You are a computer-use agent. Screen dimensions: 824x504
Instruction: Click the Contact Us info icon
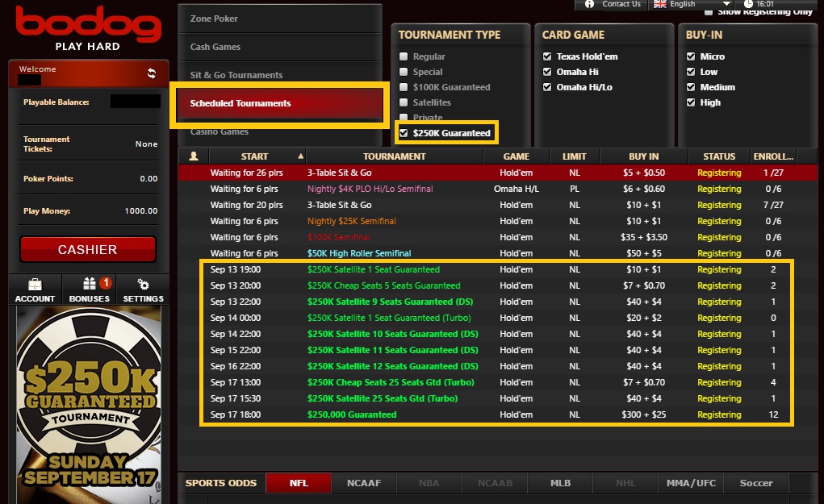pos(590,4)
